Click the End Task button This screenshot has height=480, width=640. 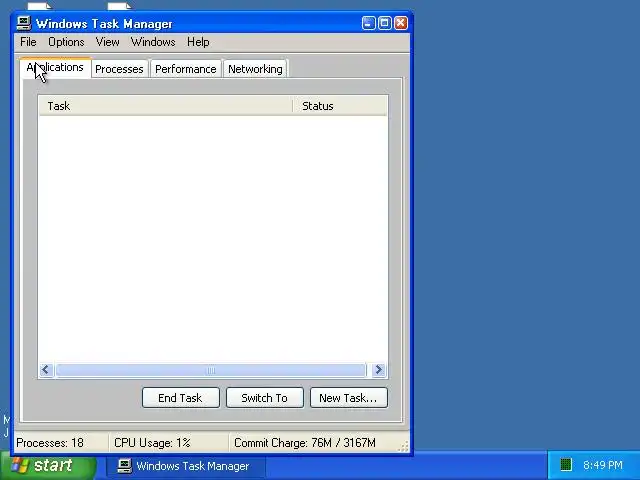[180, 398]
